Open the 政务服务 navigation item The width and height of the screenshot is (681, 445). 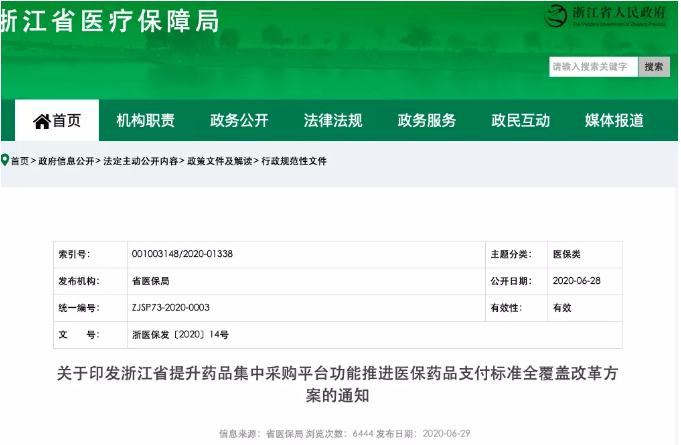click(427, 121)
